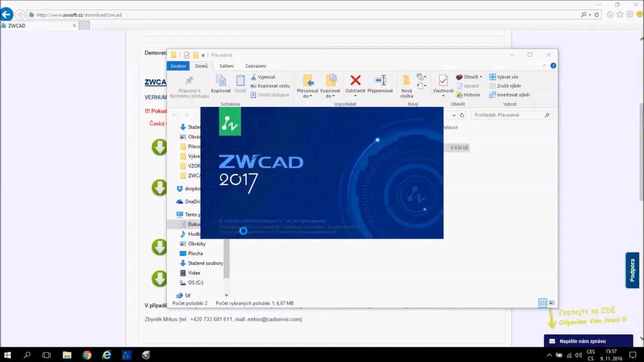The image size is (644, 362).
Task: Click Vyjmout scissors icon
Action: tap(254, 77)
